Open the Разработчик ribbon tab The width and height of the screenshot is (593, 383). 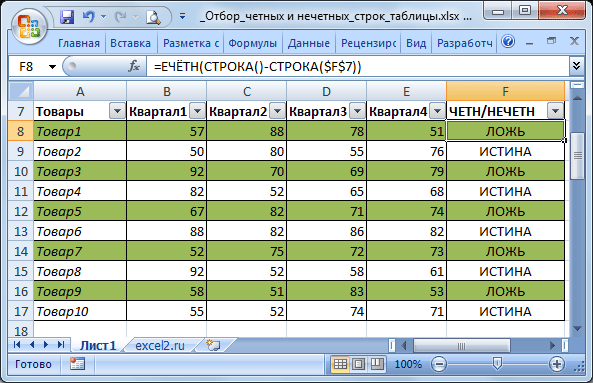(464, 43)
